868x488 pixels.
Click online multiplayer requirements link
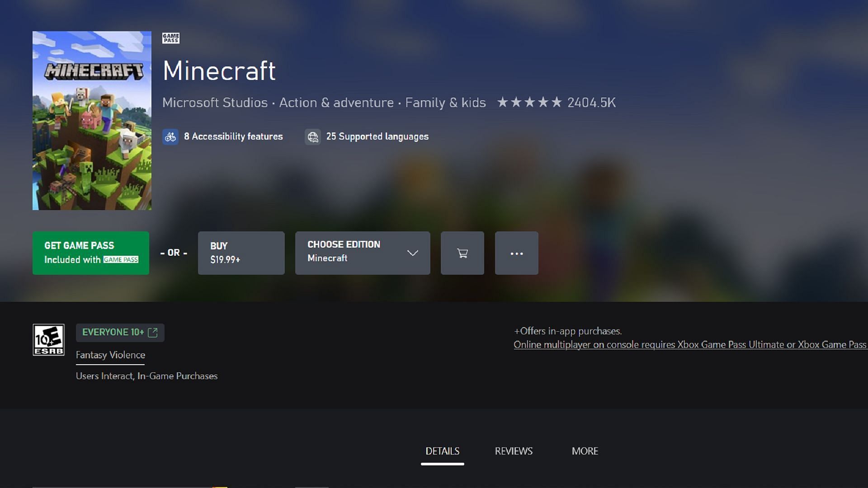[689, 344]
